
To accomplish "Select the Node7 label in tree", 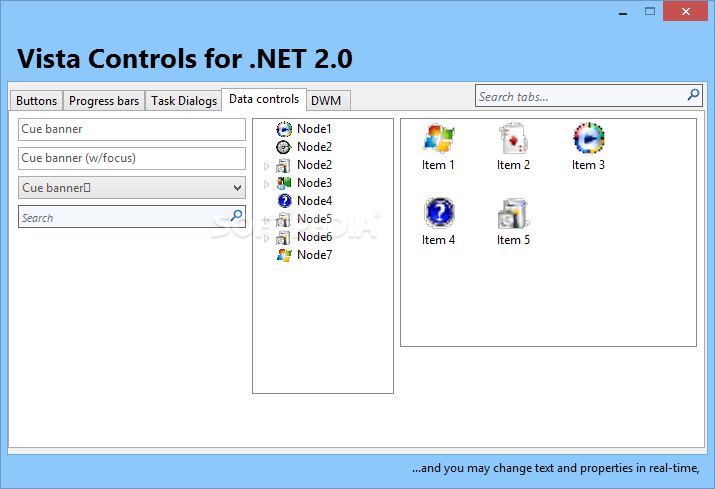I will [315, 255].
